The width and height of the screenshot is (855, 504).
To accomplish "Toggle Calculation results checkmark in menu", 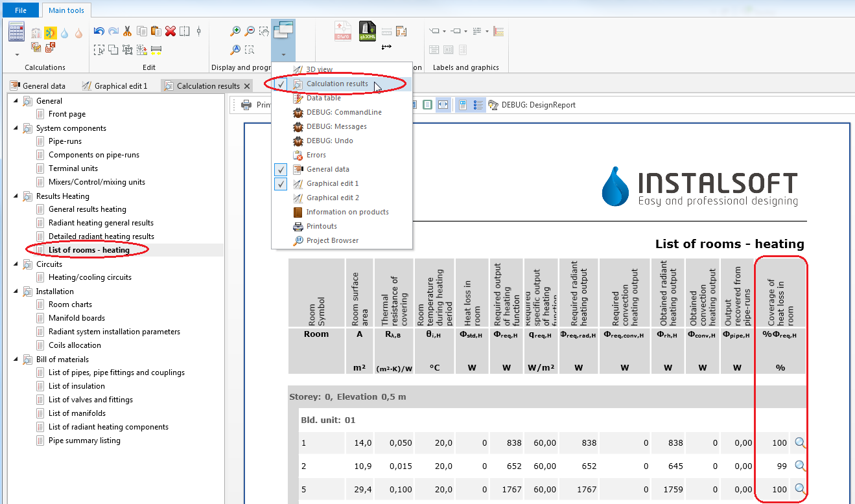I will coord(281,84).
